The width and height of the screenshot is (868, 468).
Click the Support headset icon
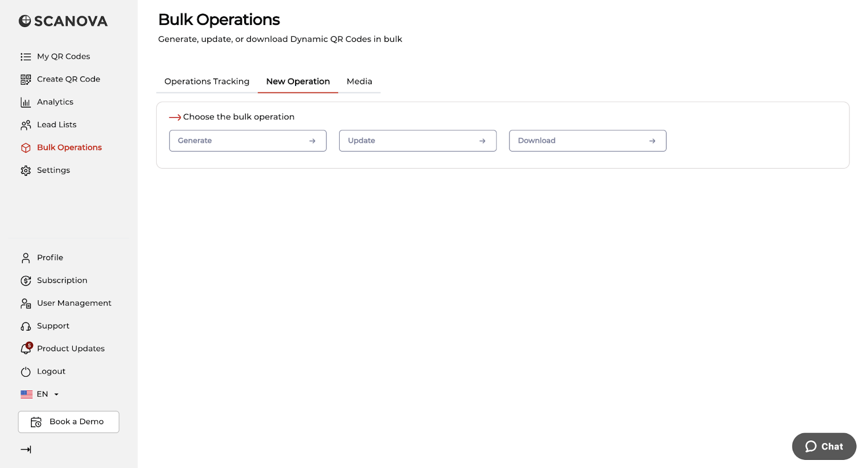25,326
